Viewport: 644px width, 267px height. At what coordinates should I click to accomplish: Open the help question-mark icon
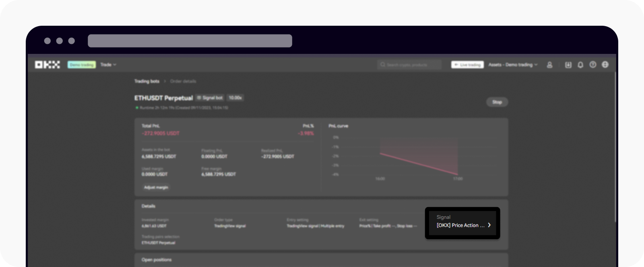tap(593, 65)
